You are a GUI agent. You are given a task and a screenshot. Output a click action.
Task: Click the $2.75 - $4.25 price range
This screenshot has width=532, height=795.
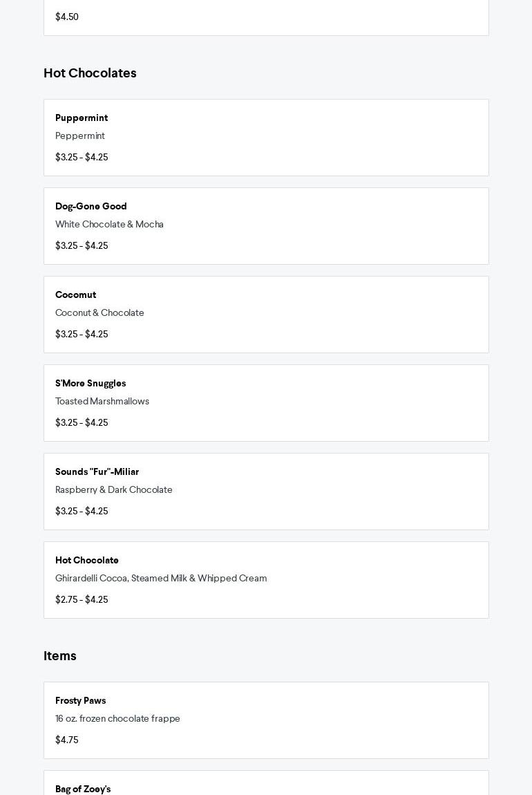82,599
